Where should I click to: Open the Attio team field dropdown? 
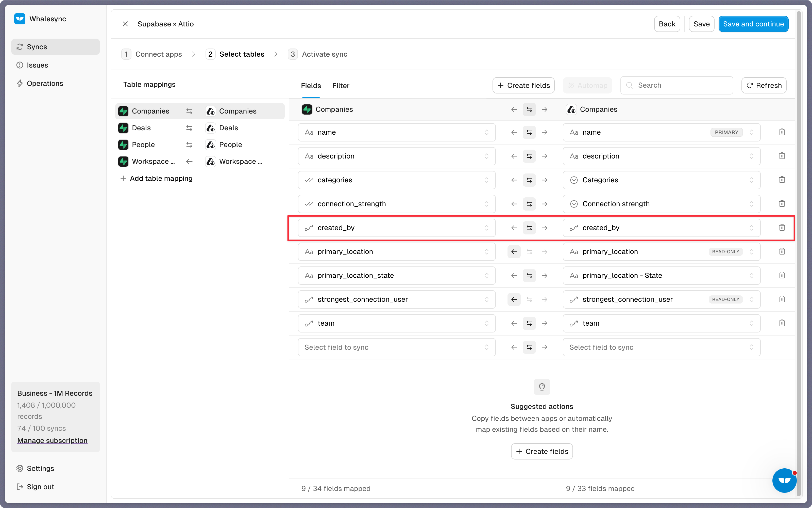[x=661, y=323]
